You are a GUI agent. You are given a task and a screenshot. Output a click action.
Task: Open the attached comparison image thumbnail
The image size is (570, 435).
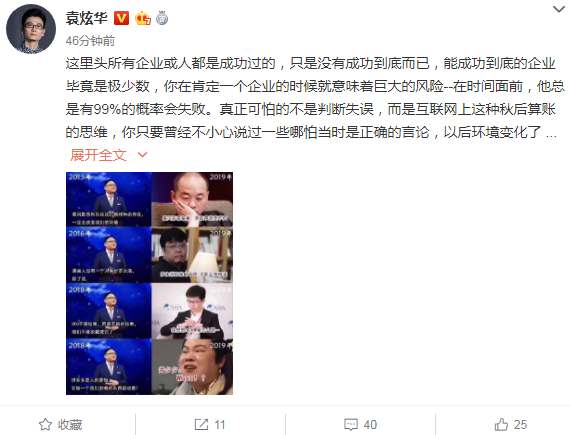[x=149, y=283]
